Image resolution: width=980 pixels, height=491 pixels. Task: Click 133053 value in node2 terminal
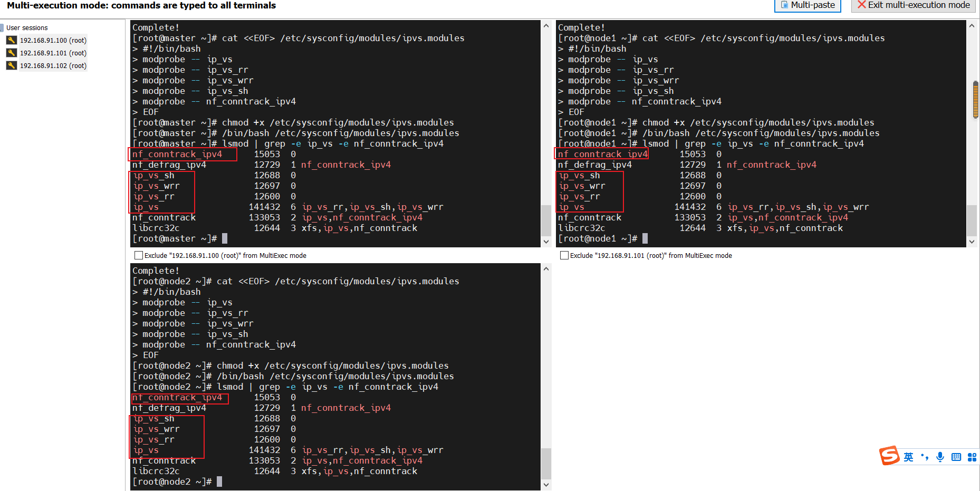(x=264, y=461)
